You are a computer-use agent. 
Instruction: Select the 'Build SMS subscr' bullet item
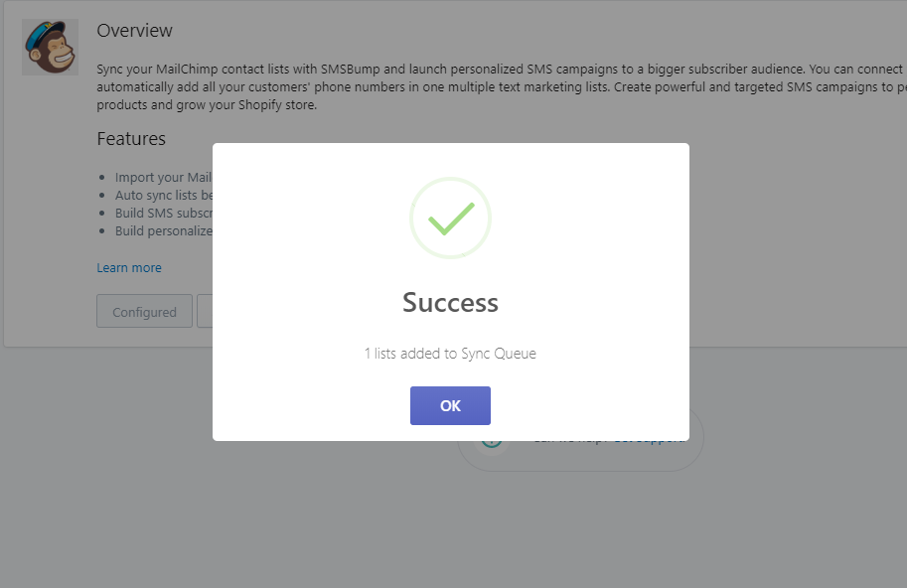(164, 213)
